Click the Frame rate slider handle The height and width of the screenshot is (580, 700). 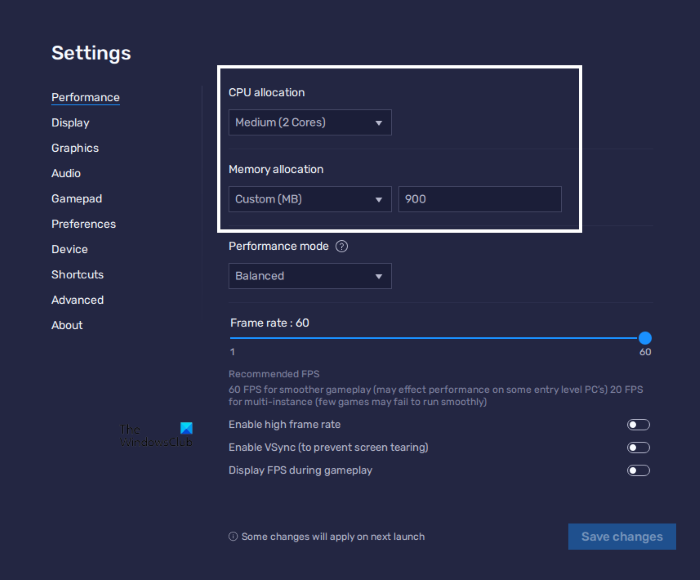tap(645, 338)
